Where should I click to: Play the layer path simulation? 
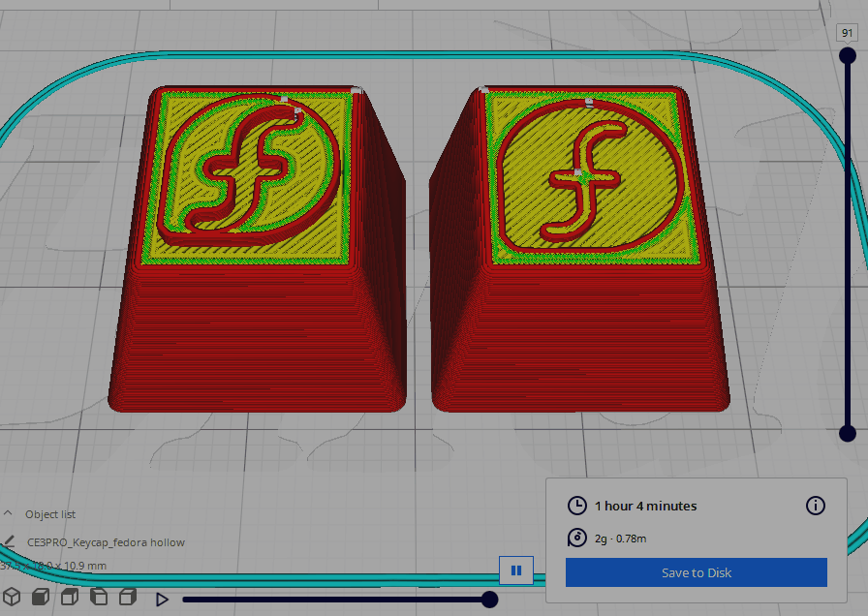(x=162, y=599)
